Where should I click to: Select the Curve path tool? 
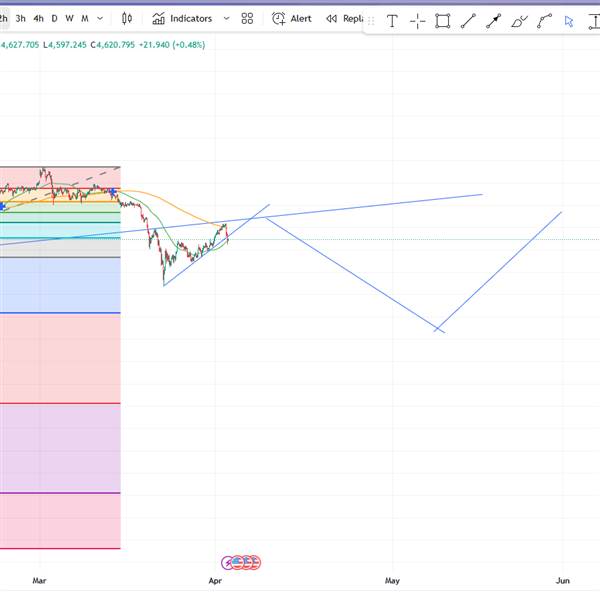click(x=544, y=21)
